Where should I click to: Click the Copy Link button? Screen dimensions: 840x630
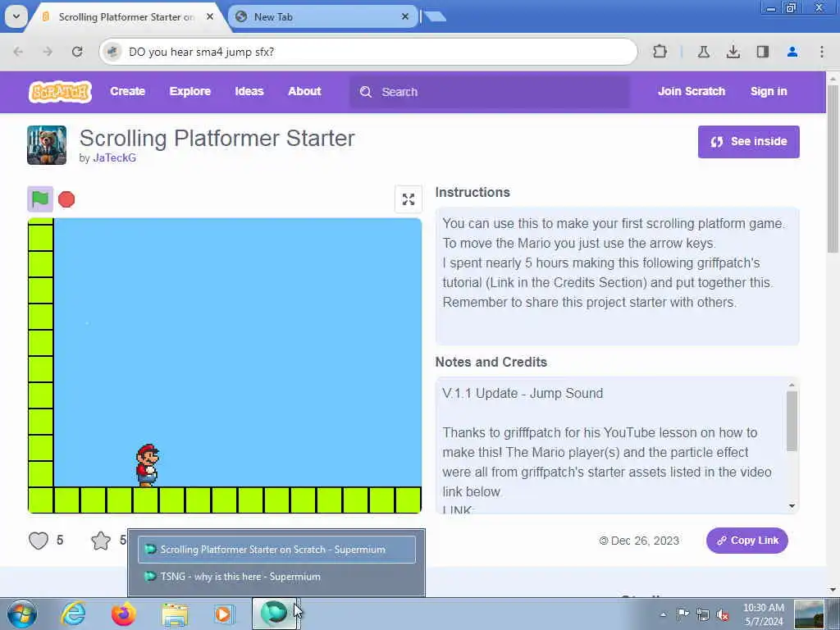pyautogui.click(x=746, y=541)
